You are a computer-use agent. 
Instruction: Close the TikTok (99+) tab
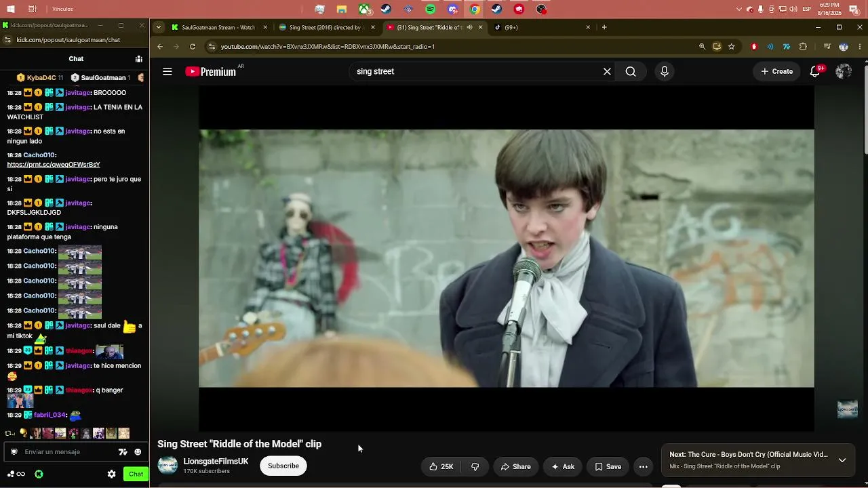588,27
